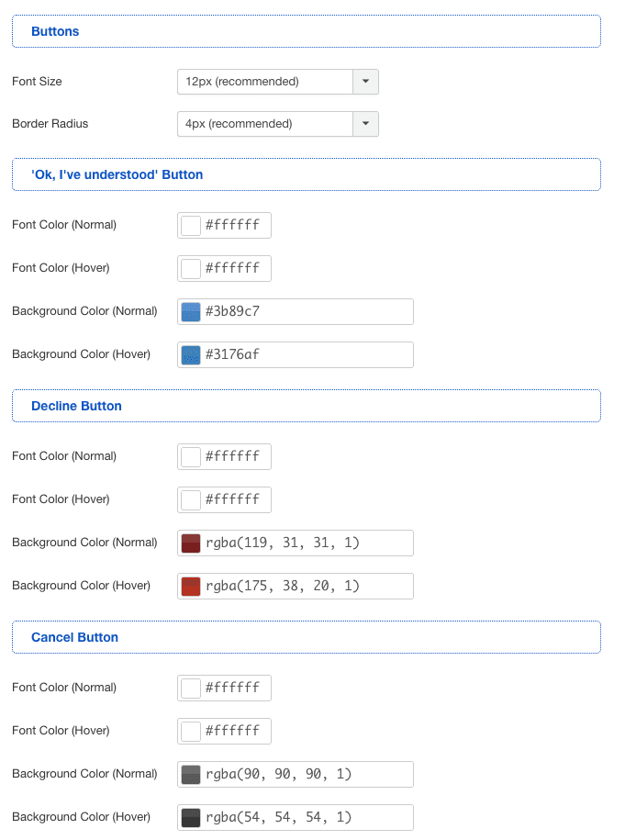Image resolution: width=625 pixels, height=840 pixels.
Task: Pick Decline button normal background color swatch
Action: click(x=191, y=543)
